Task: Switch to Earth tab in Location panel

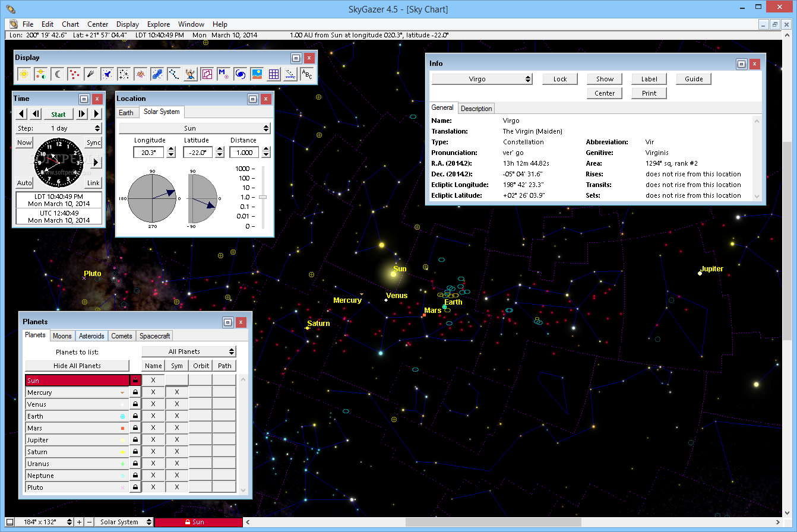Action: 126,112
